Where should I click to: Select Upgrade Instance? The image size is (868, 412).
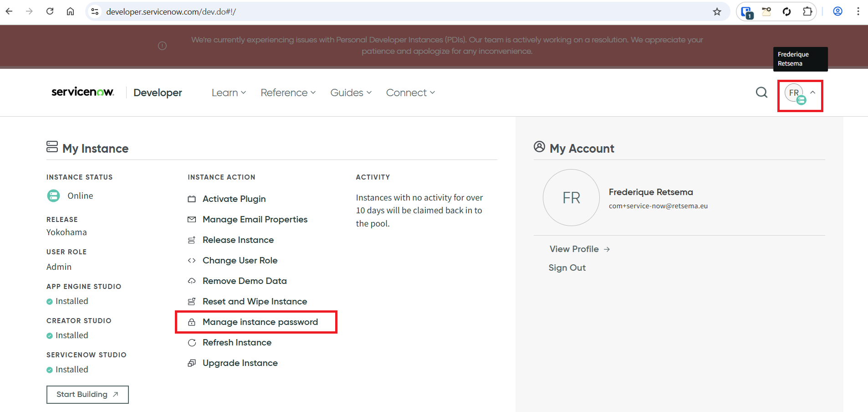point(240,363)
